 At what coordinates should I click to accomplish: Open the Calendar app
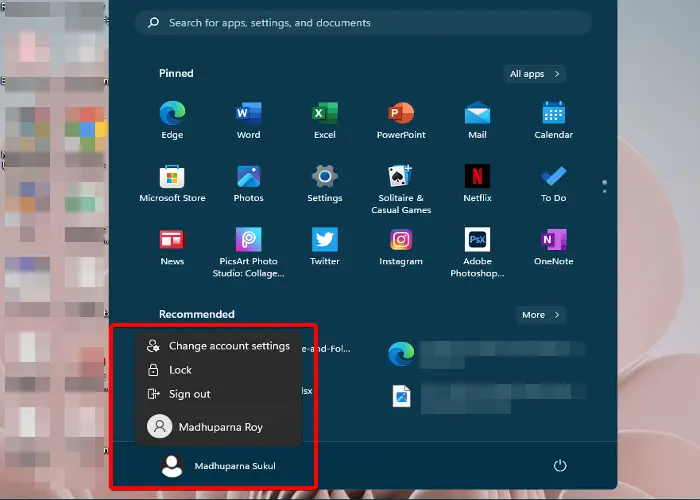point(554,120)
